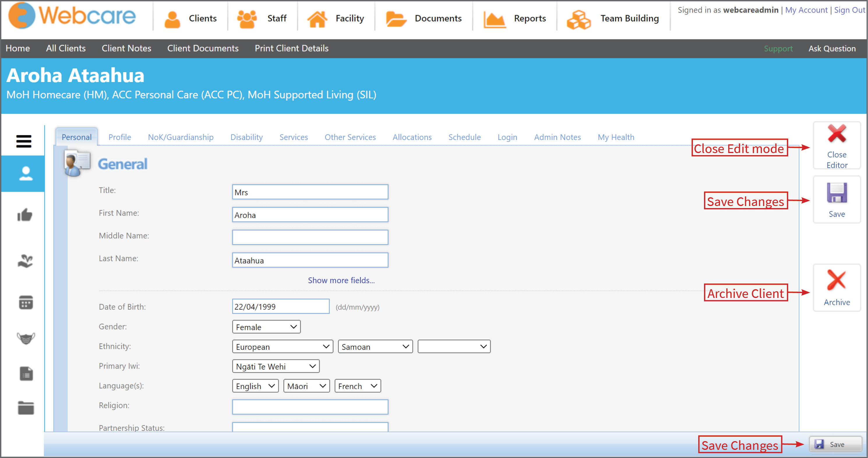Open the Reports chart icon
The width and height of the screenshot is (868, 458).
(494, 19)
